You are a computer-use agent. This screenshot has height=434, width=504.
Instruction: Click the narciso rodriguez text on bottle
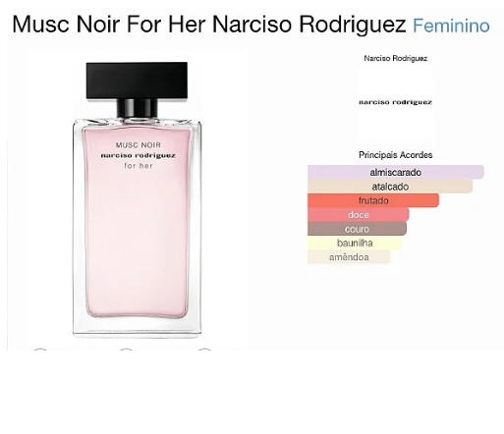[x=138, y=155]
